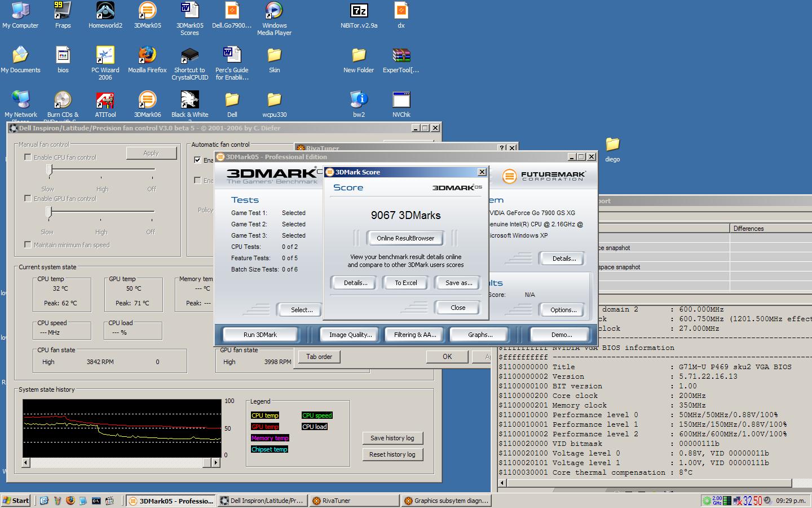The height and width of the screenshot is (508, 812).
Task: Select the 3DMark05 Scores Word document
Action: coord(189,18)
